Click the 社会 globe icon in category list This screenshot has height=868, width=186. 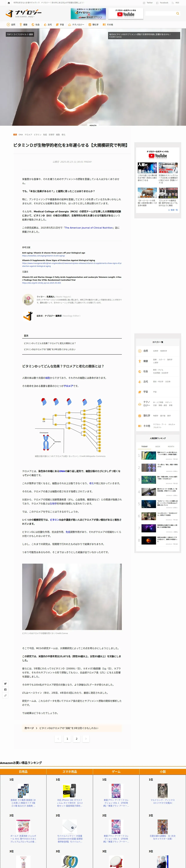(x=140, y=371)
